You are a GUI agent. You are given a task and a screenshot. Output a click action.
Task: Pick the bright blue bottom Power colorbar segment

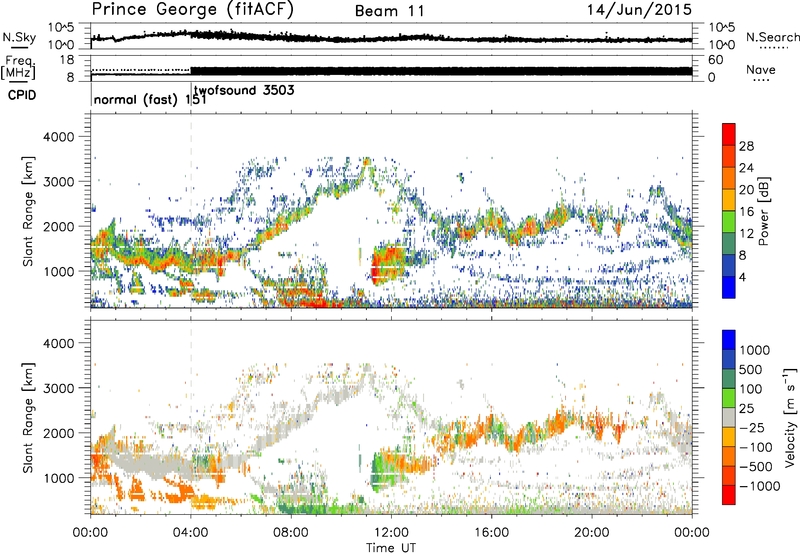729,287
